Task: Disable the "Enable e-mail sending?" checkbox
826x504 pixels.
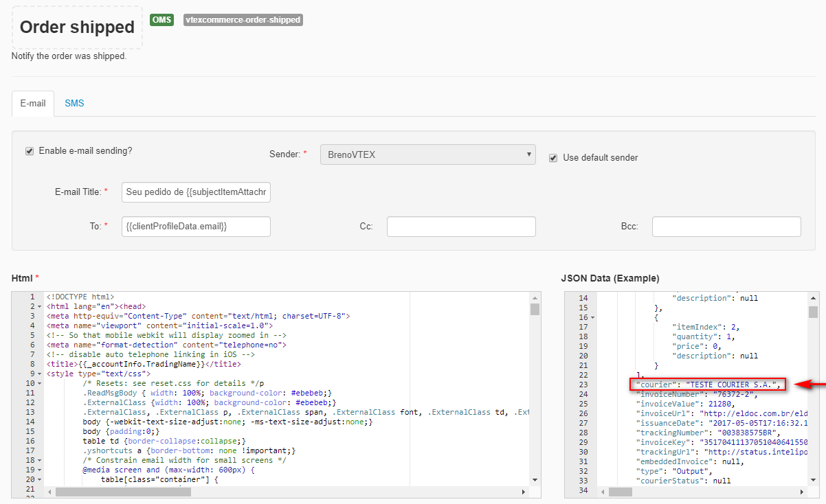Action: coord(29,150)
